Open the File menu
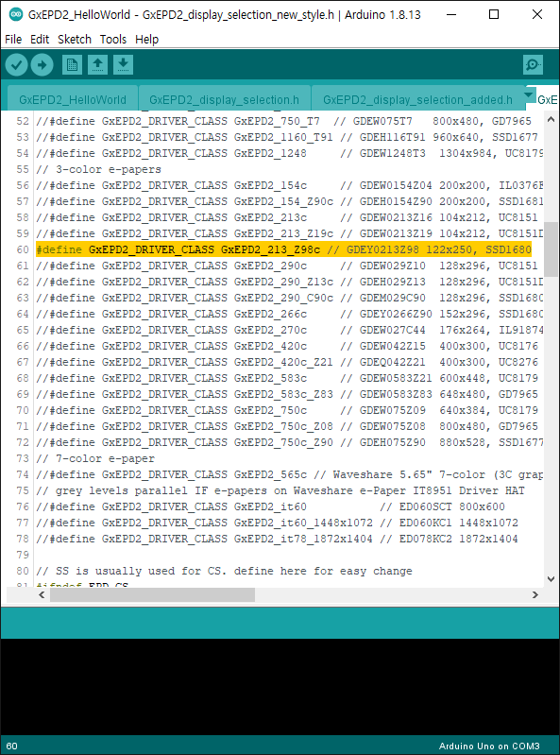 [x=13, y=39]
